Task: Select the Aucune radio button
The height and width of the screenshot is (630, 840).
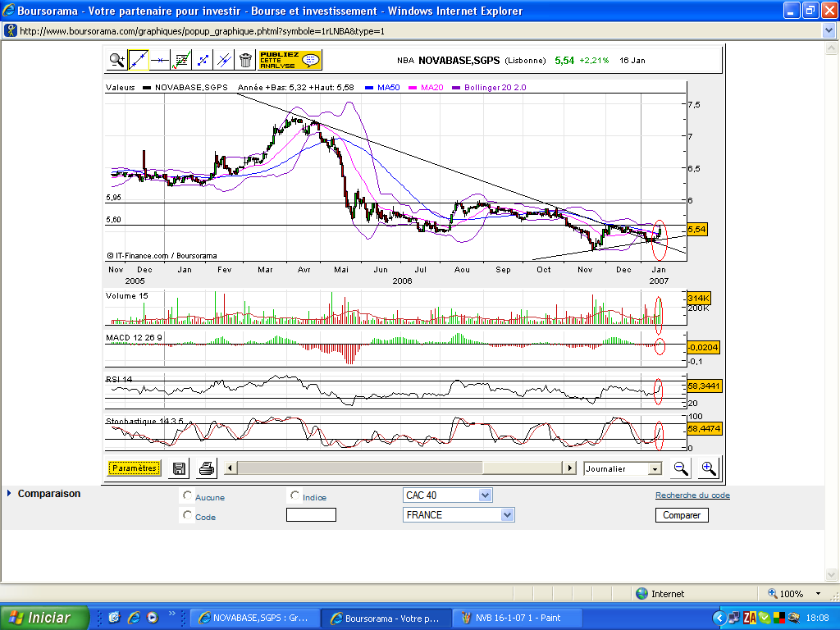Action: click(x=187, y=495)
